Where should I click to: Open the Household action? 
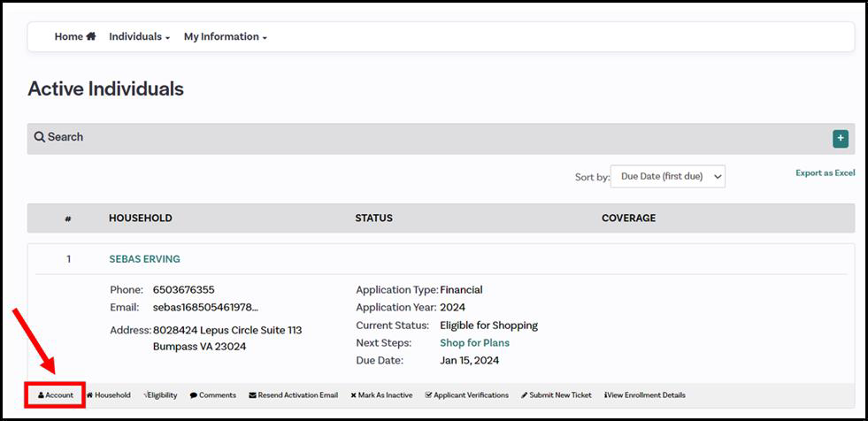tap(108, 395)
